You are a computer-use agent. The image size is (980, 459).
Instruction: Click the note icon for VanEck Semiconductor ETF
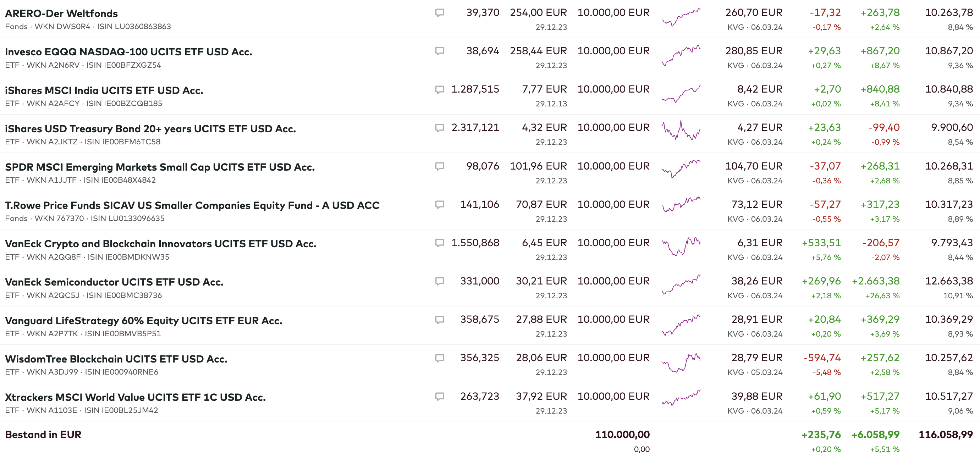439,281
